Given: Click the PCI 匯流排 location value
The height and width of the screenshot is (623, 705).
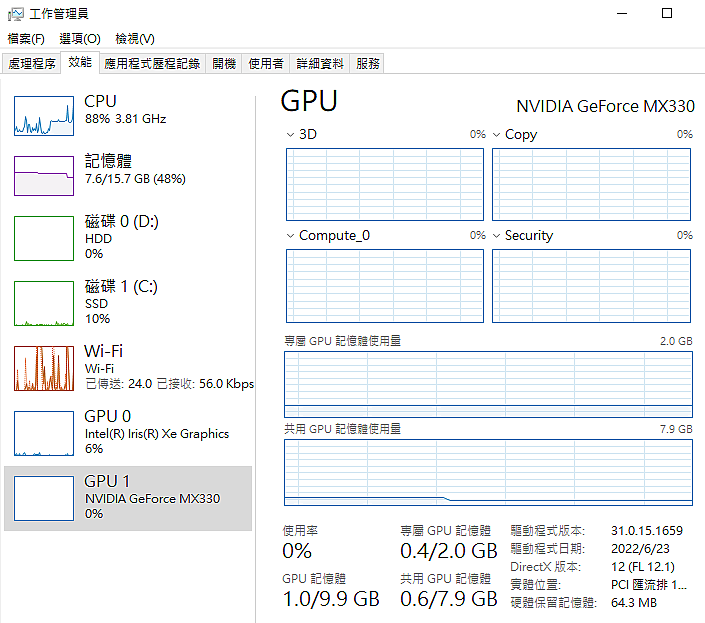Looking at the screenshot, I should (649, 585).
